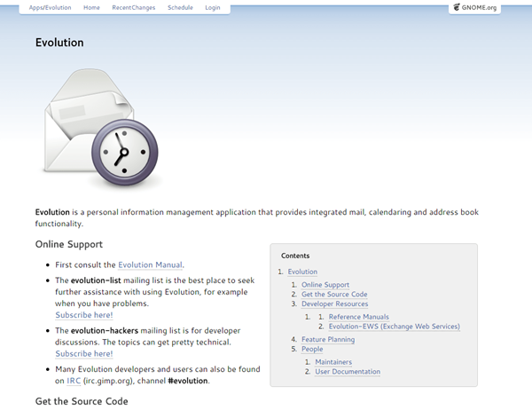Go to Reference Manuals in Contents

click(359, 317)
